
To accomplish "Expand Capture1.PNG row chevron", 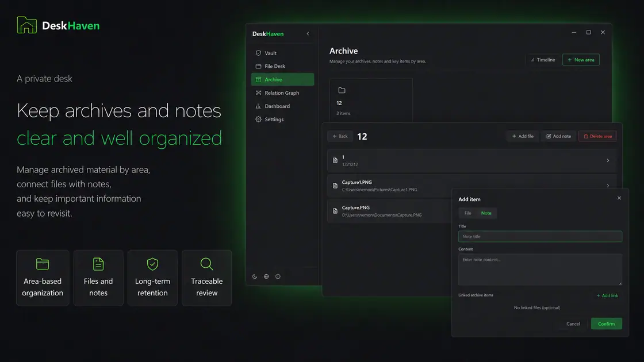I will click(x=608, y=186).
